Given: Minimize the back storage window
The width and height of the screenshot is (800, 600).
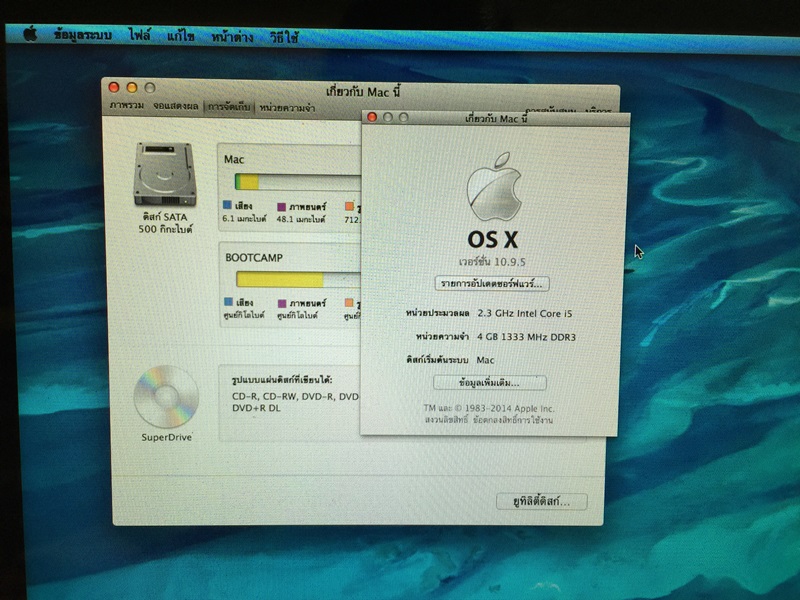Looking at the screenshot, I should (x=132, y=88).
